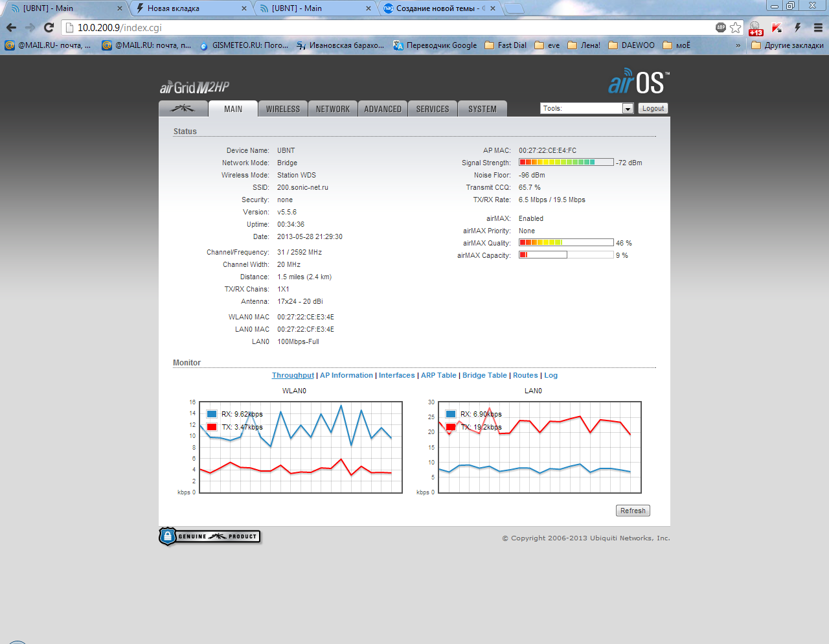
Task: Click the browser Back arrow
Action: tap(11, 27)
